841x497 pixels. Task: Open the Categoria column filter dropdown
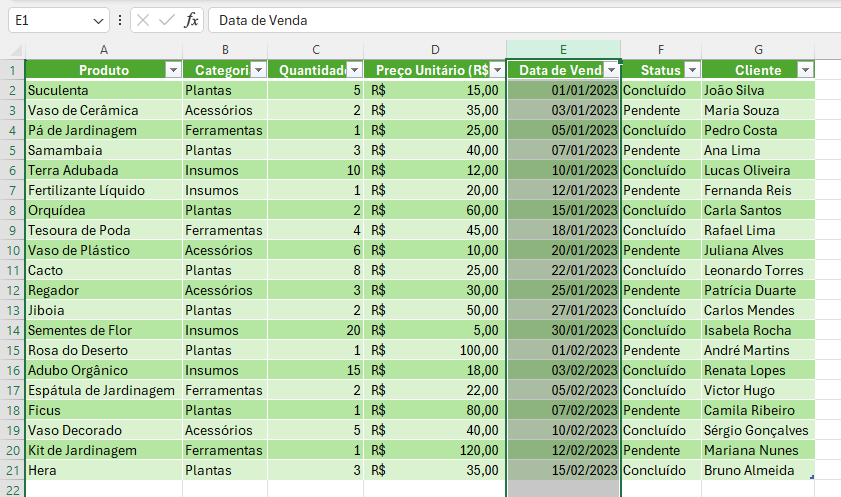point(259,70)
